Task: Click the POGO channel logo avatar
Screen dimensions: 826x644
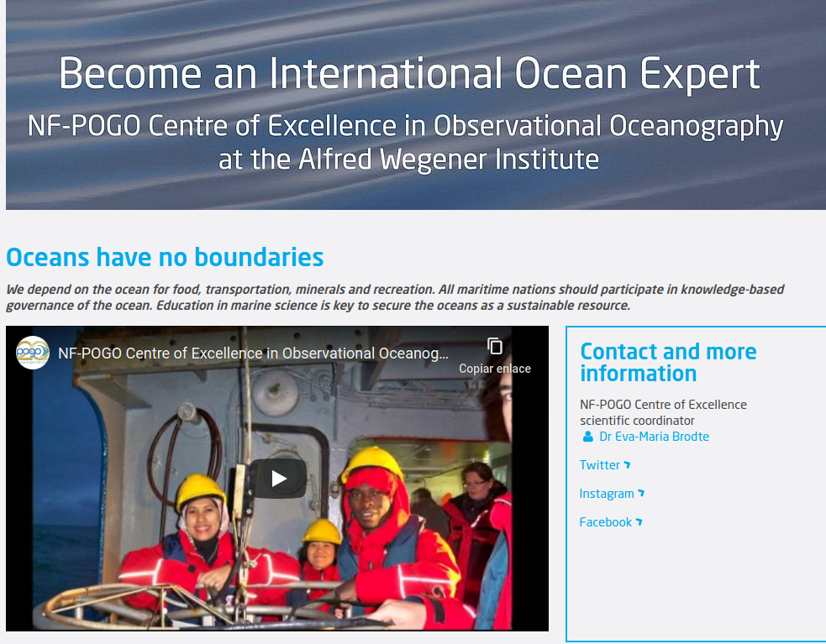Action: 33,353
